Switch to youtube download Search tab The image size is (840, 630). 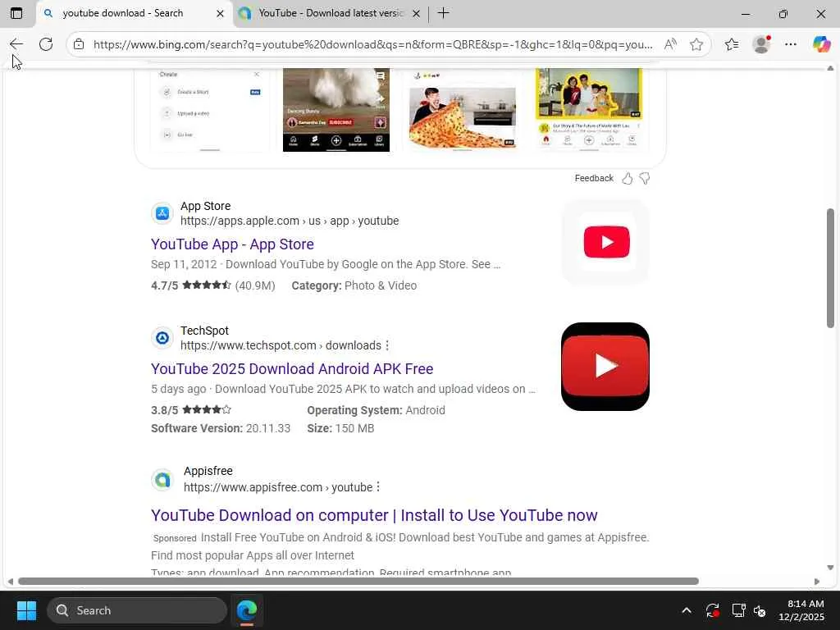pos(123,13)
